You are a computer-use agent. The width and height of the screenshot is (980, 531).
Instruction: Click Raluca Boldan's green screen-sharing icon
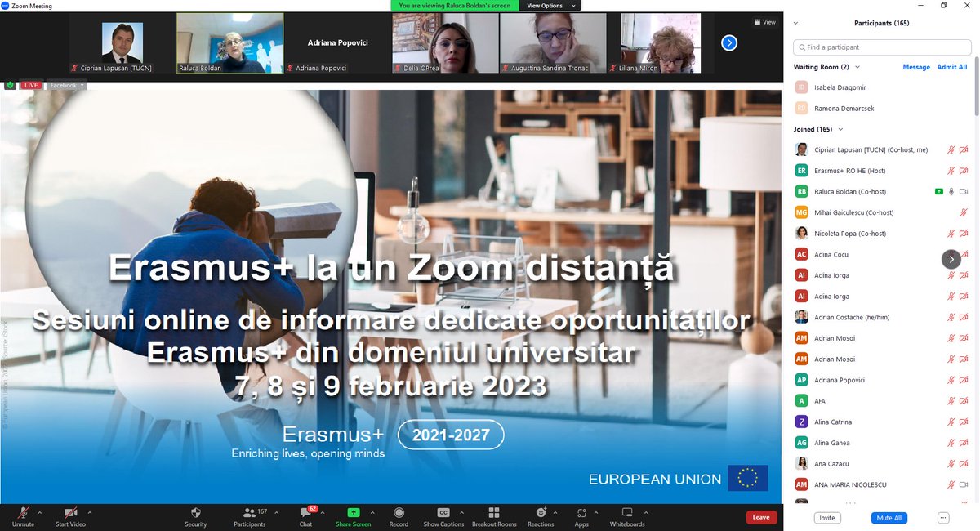939,191
